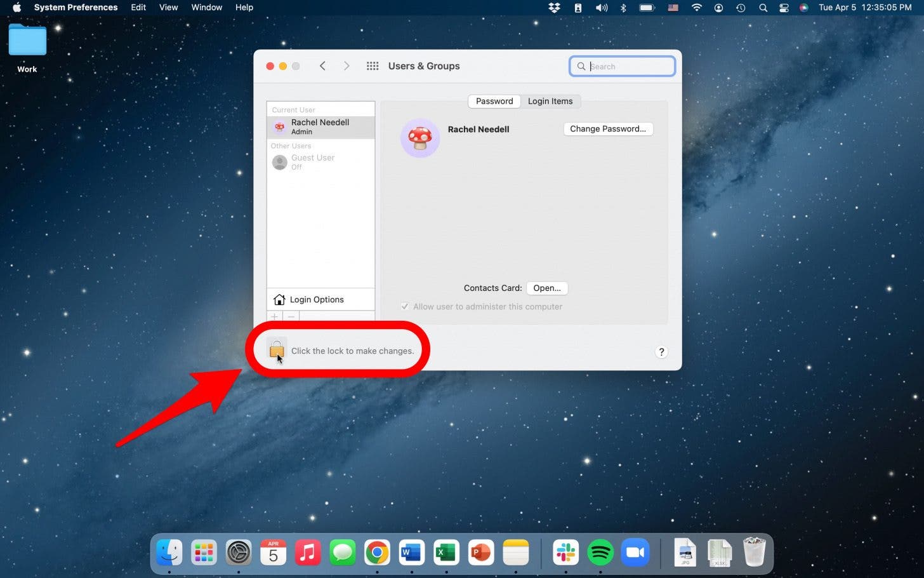Click the XLSX file in the Dock

pos(719,553)
